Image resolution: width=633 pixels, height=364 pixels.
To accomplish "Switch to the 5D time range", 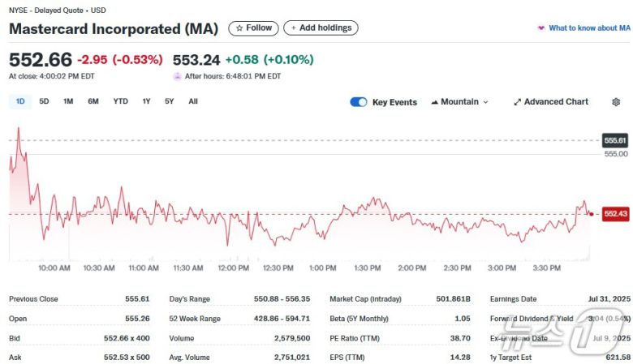I will [x=44, y=101].
